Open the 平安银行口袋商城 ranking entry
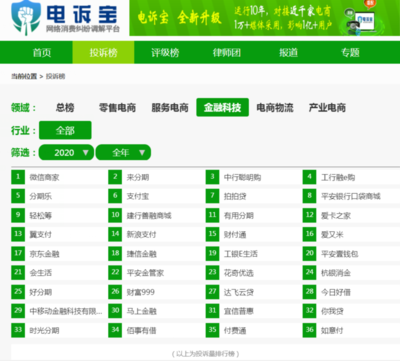 (x=351, y=196)
